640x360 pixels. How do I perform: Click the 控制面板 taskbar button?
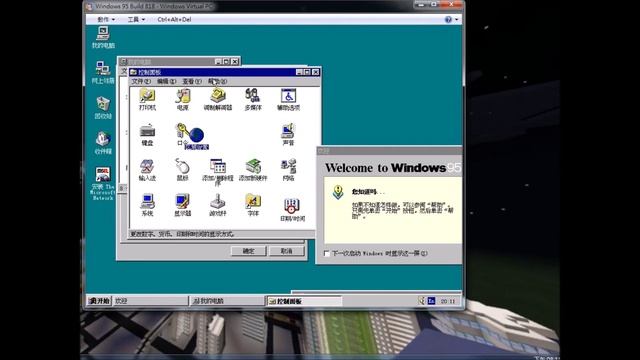click(x=304, y=301)
